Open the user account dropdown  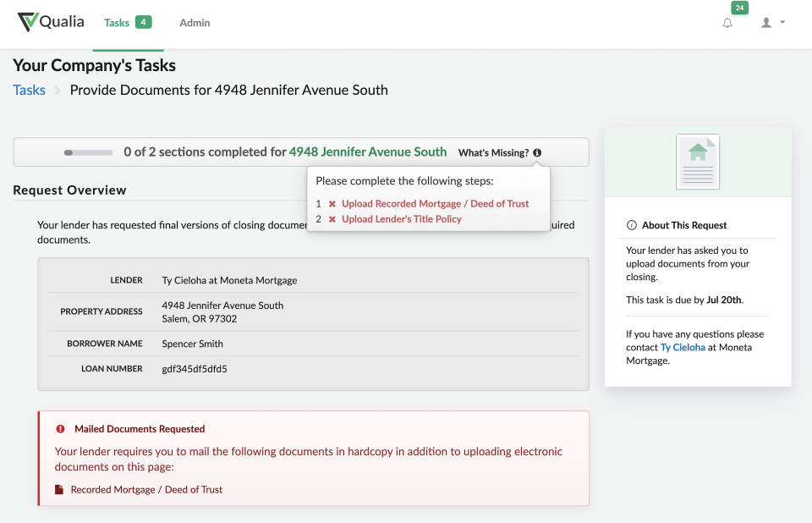[x=772, y=23]
